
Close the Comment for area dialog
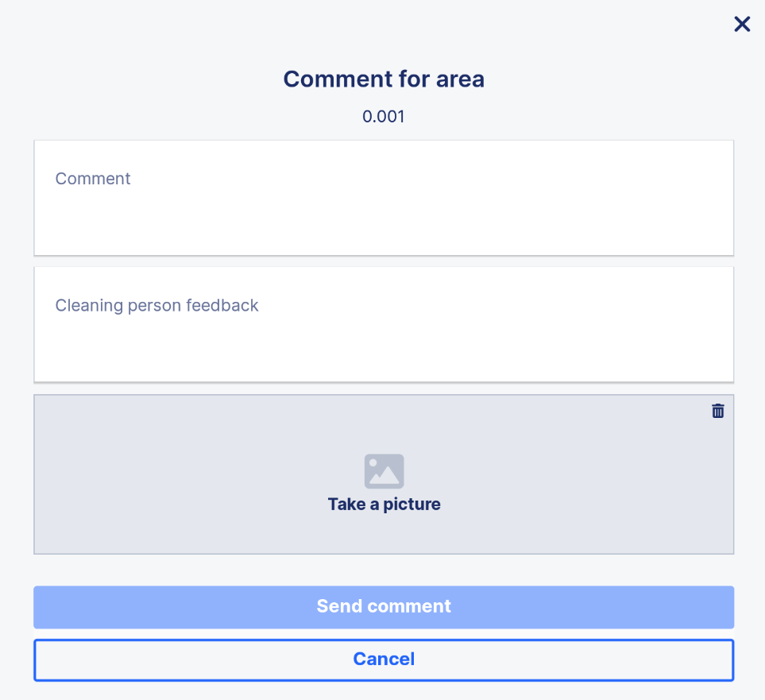tap(742, 23)
